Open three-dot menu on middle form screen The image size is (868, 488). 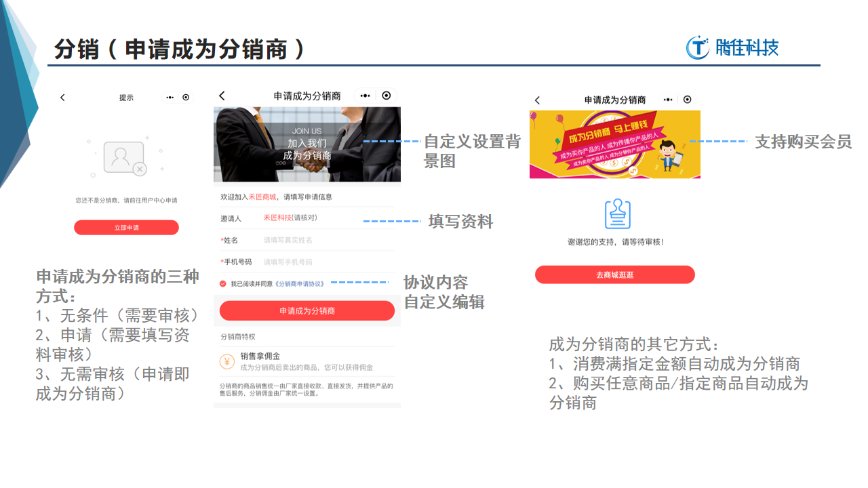366,96
